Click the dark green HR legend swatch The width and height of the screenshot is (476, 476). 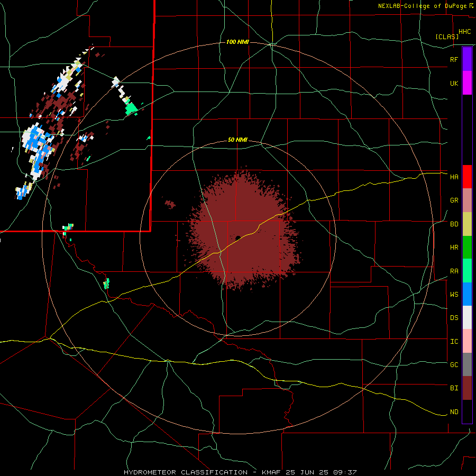467,247
